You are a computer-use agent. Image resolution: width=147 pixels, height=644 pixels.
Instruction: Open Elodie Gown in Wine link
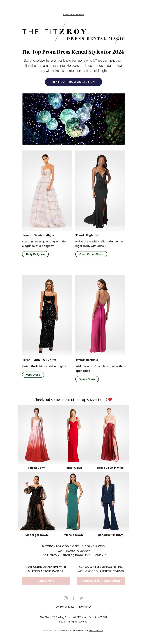coord(110,467)
